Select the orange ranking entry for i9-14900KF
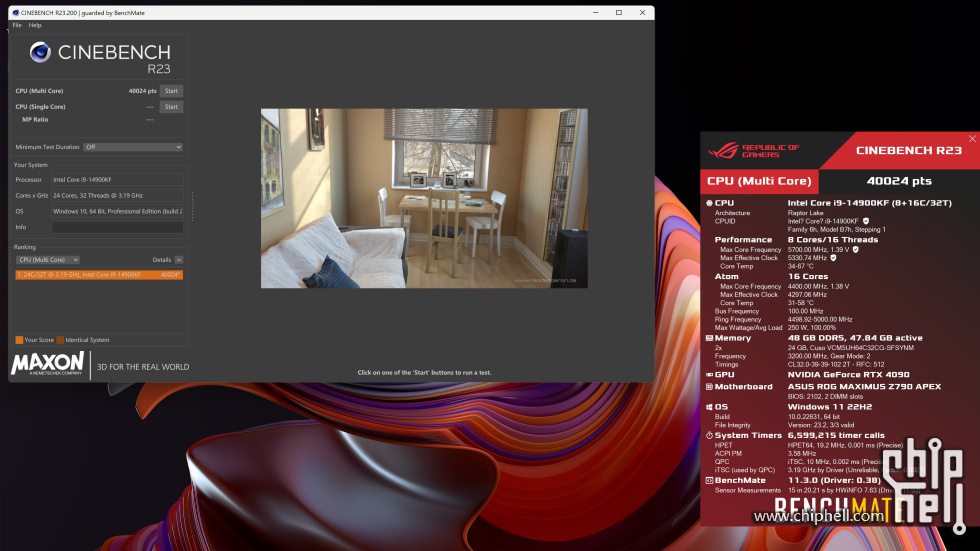The width and height of the screenshot is (980, 551). [99, 275]
